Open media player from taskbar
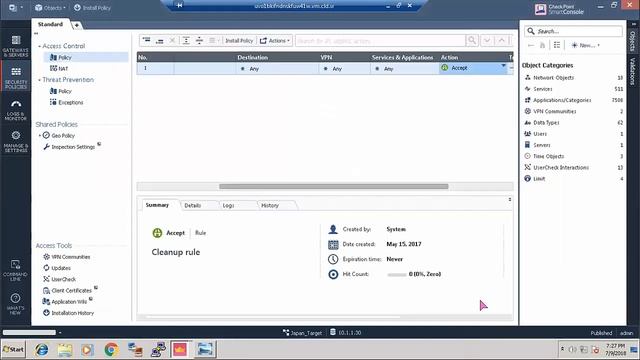The height and width of the screenshot is (360, 640). (87, 349)
